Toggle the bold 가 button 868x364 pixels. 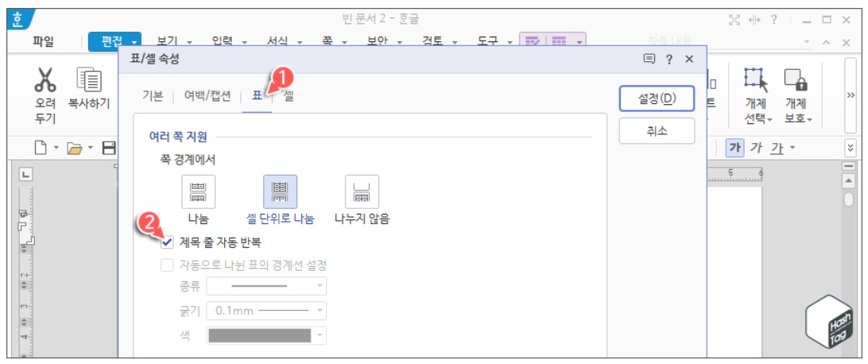click(736, 148)
